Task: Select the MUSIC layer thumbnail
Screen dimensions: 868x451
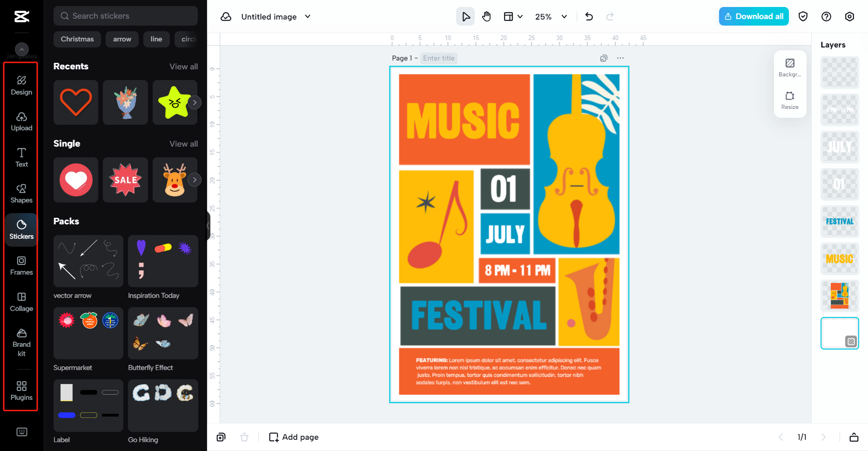Action: click(x=840, y=259)
